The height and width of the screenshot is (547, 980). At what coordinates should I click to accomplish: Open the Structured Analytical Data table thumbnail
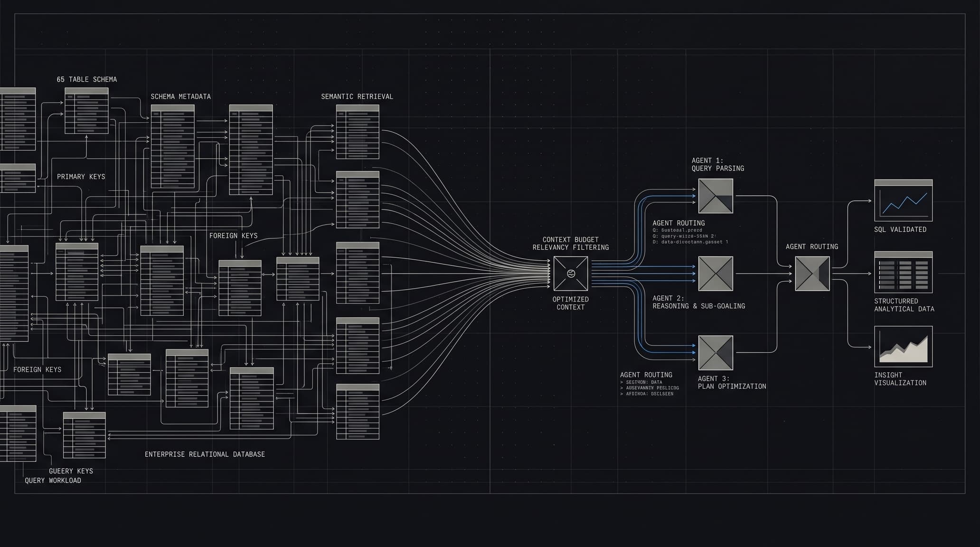tap(903, 272)
